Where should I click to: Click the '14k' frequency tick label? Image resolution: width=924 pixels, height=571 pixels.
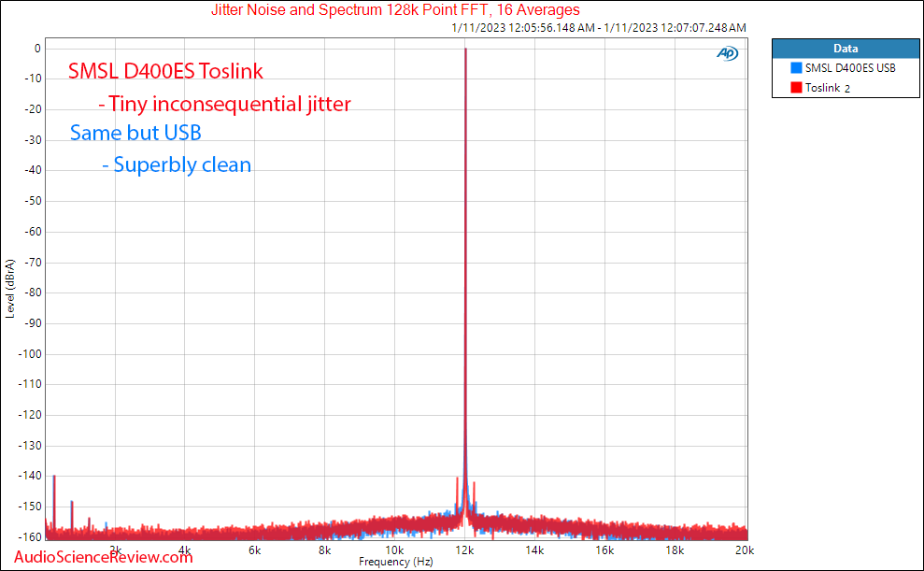click(534, 550)
